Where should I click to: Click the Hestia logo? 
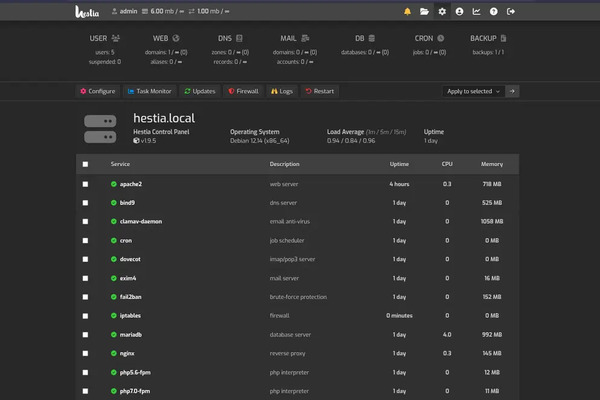[87, 12]
